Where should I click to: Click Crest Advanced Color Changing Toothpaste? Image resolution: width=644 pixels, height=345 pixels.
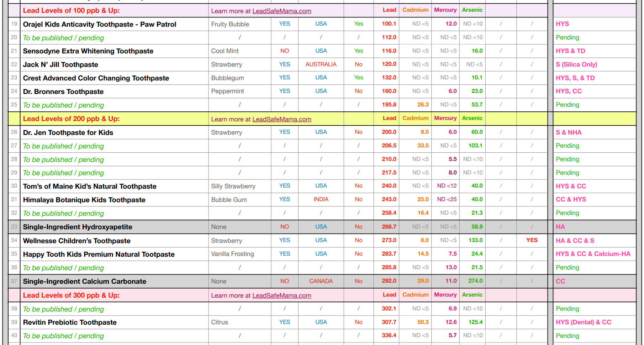(96, 78)
